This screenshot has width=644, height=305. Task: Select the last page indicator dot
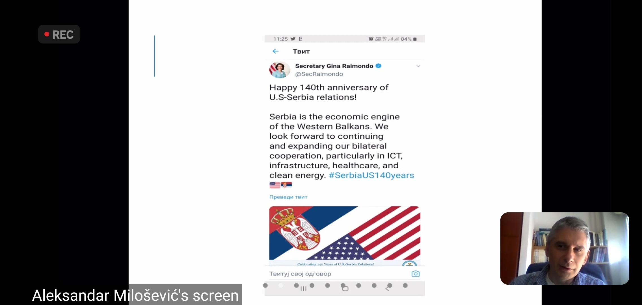pyautogui.click(x=405, y=286)
